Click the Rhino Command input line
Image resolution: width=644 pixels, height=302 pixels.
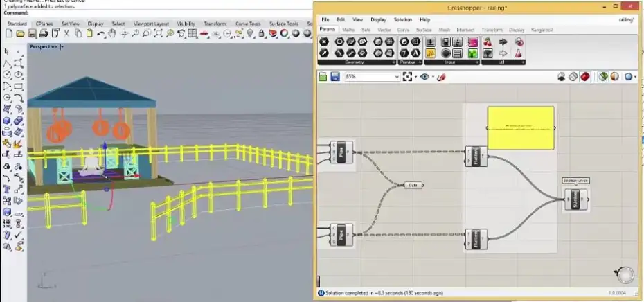click(x=156, y=13)
